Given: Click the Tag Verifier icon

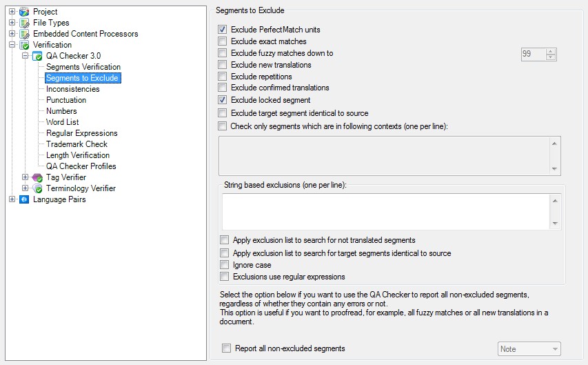Looking at the screenshot, I should pyautogui.click(x=38, y=177).
